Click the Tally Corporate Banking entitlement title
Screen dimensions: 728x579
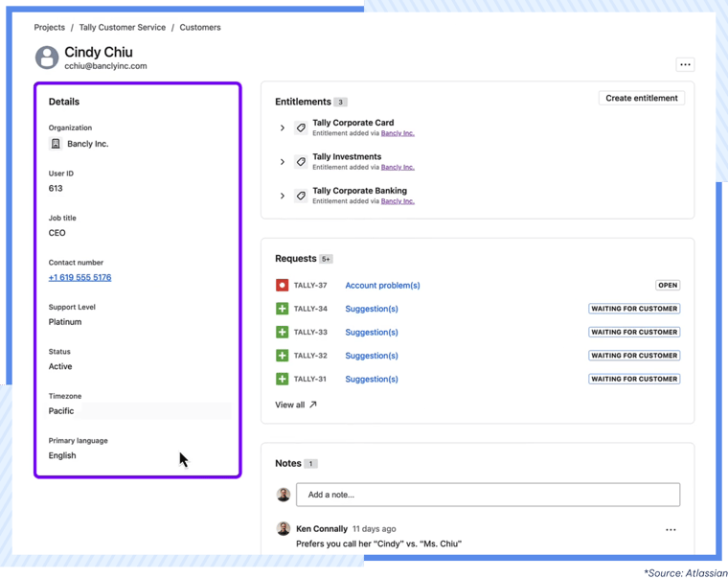coord(359,191)
